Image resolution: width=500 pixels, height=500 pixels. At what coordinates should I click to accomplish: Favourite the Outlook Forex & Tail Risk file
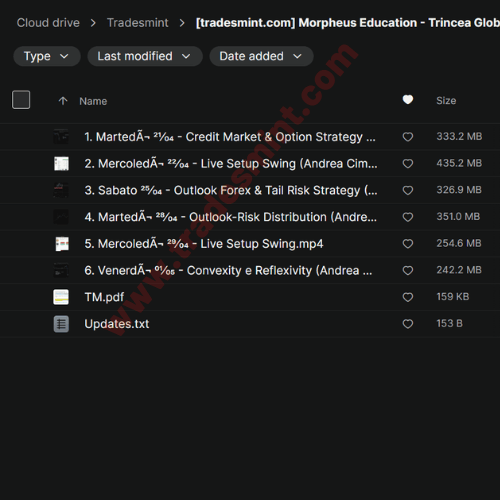(408, 190)
